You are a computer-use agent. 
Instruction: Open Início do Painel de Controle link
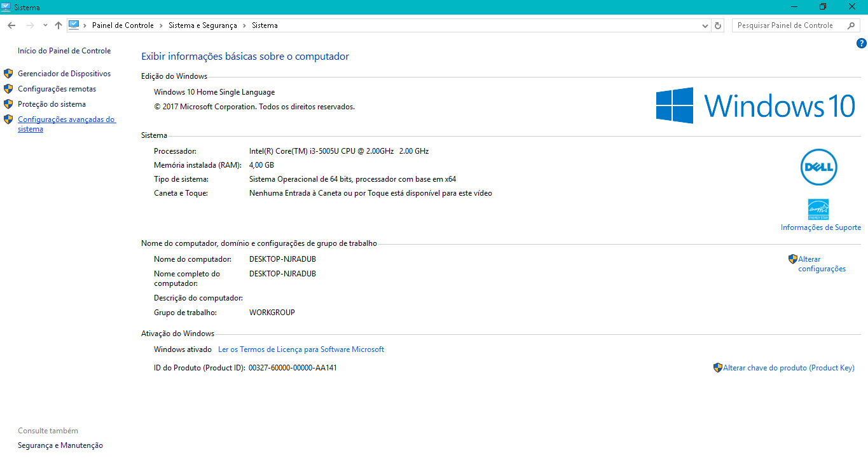pos(64,51)
